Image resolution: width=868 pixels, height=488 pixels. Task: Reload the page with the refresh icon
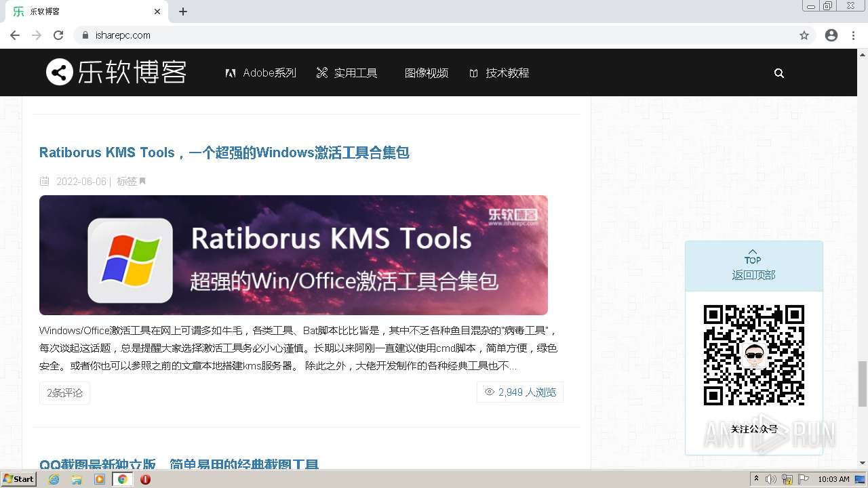[x=58, y=35]
